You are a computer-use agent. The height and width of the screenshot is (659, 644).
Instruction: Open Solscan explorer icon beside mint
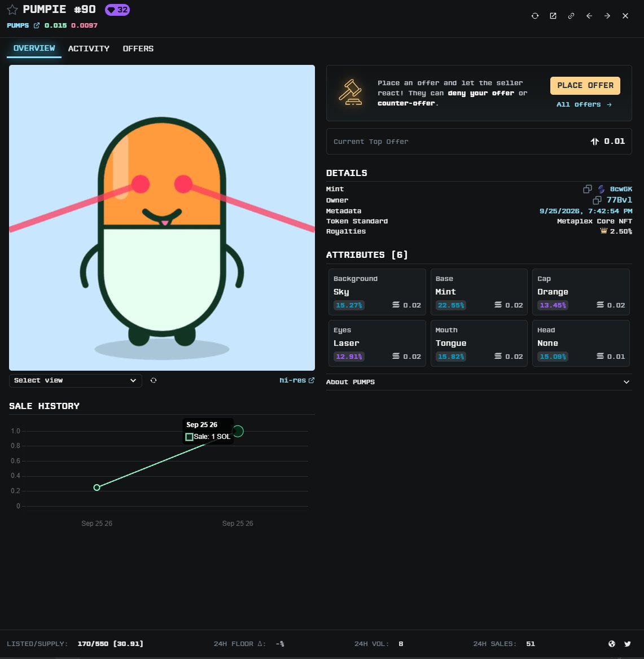602,189
